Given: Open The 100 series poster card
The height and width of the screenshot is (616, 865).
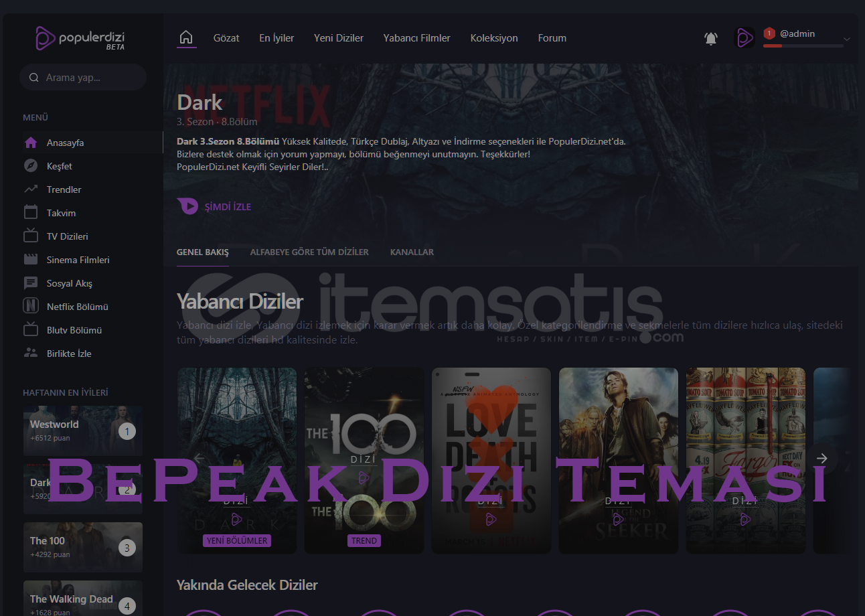Looking at the screenshot, I should tap(364, 461).
